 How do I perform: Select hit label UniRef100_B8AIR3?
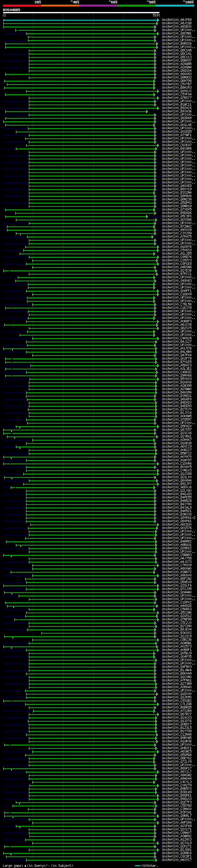click(177, 88)
